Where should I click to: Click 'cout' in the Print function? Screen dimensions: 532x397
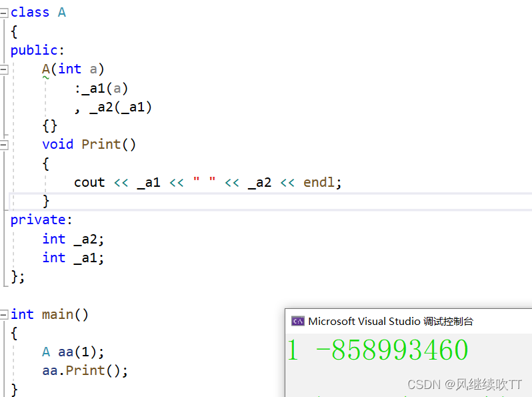[89, 183]
